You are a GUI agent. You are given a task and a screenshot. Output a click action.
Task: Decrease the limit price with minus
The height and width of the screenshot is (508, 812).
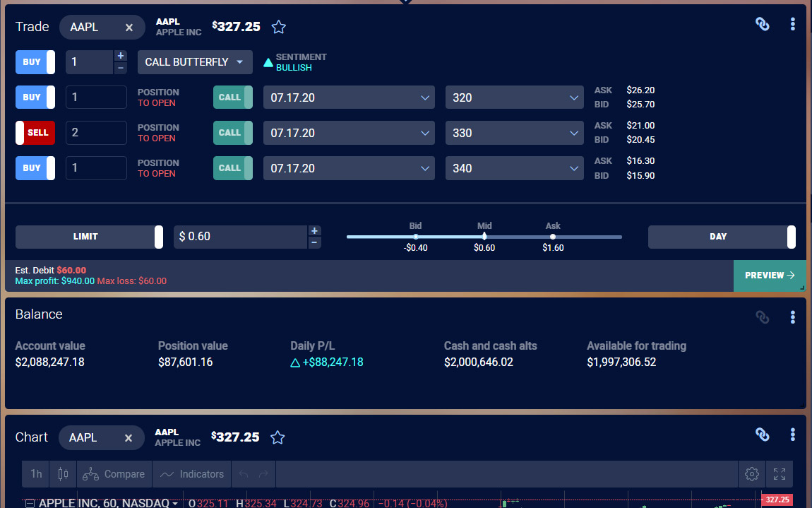tap(314, 242)
